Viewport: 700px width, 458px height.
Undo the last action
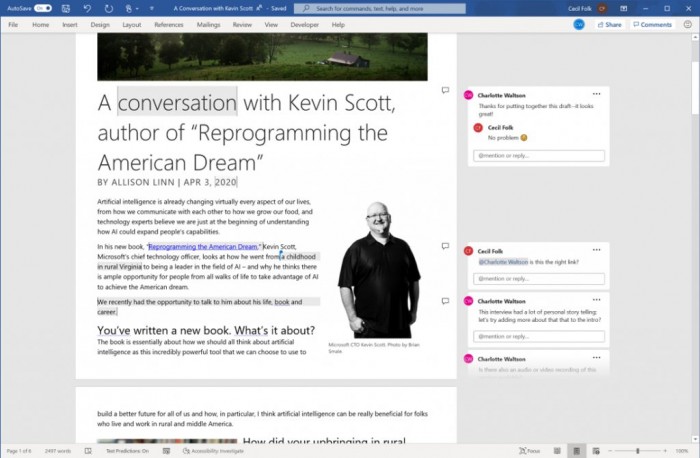[x=88, y=8]
